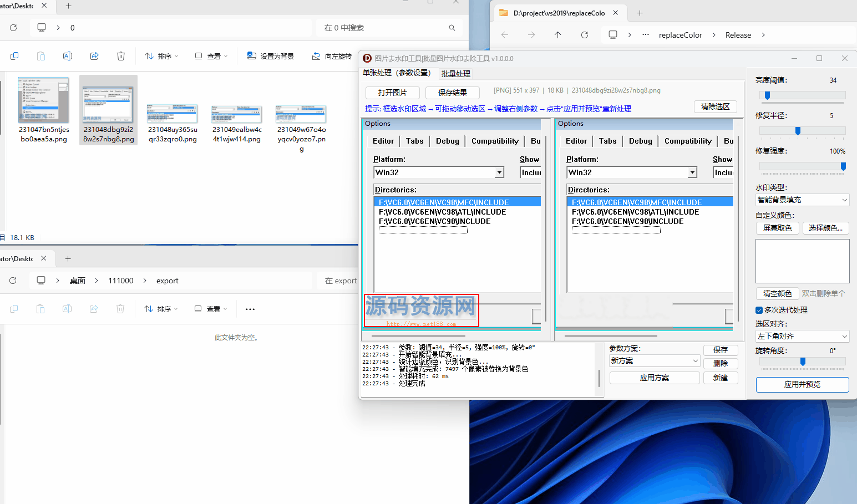
Task: Click the trash delete icon in Explorer toolbar
Action: coord(121,56)
